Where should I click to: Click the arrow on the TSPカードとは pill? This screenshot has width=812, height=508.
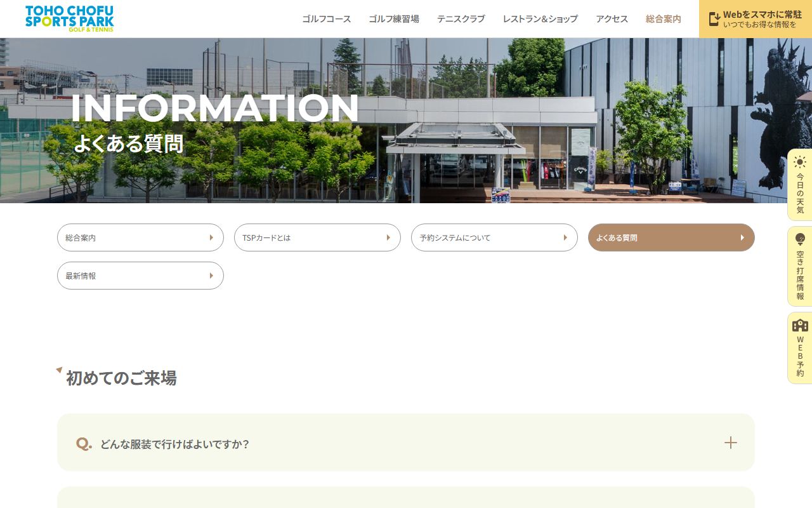pyautogui.click(x=388, y=237)
